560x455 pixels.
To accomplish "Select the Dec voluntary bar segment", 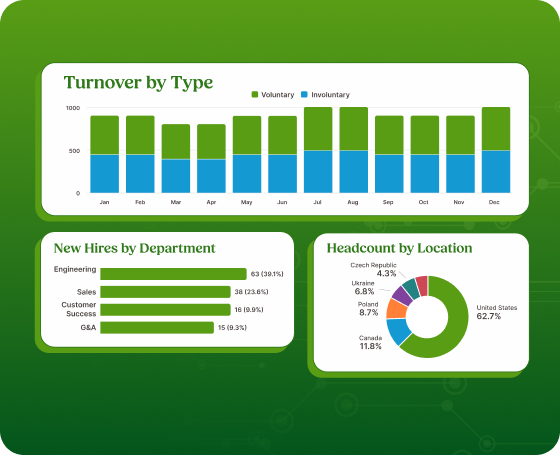I will [496, 129].
